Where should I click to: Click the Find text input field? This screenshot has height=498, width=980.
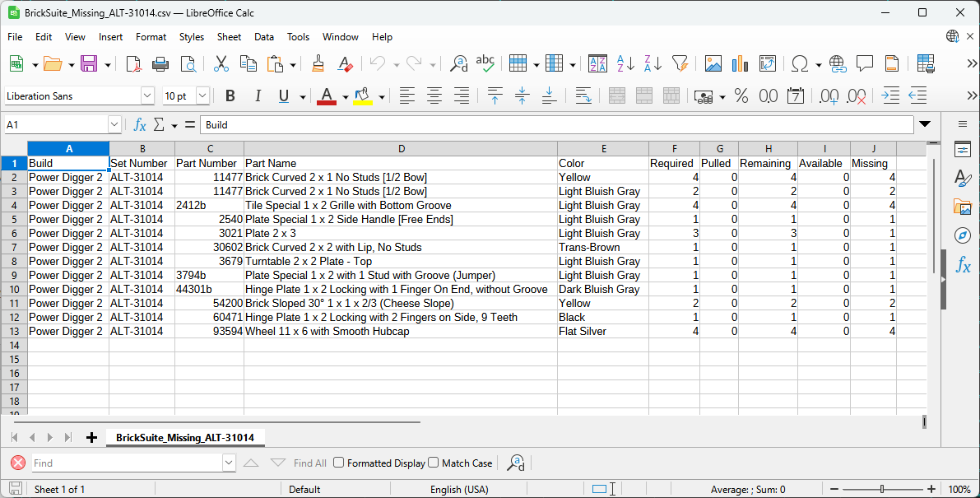(x=128, y=463)
